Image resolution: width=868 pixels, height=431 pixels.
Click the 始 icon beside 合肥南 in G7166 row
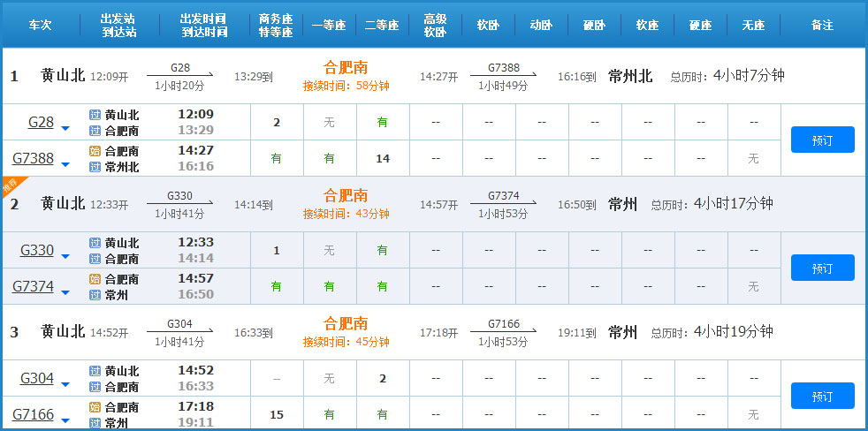[95, 407]
